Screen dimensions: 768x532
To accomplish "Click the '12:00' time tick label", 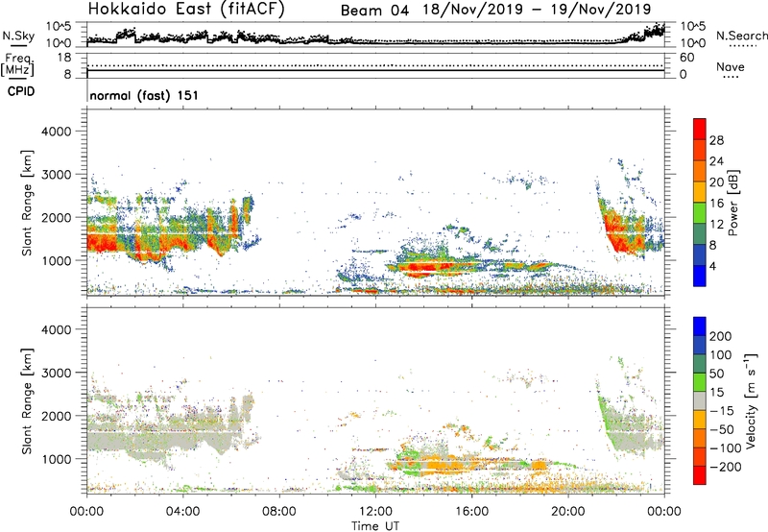I will (x=375, y=512).
